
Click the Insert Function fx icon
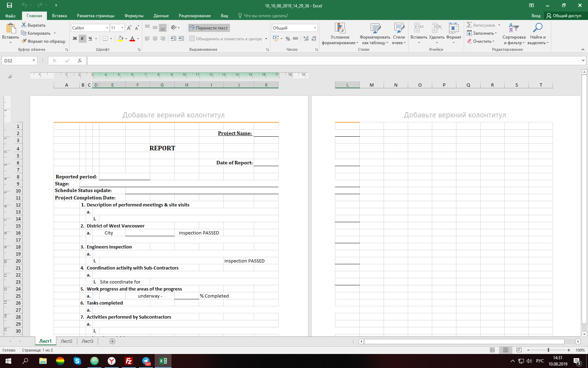point(80,61)
